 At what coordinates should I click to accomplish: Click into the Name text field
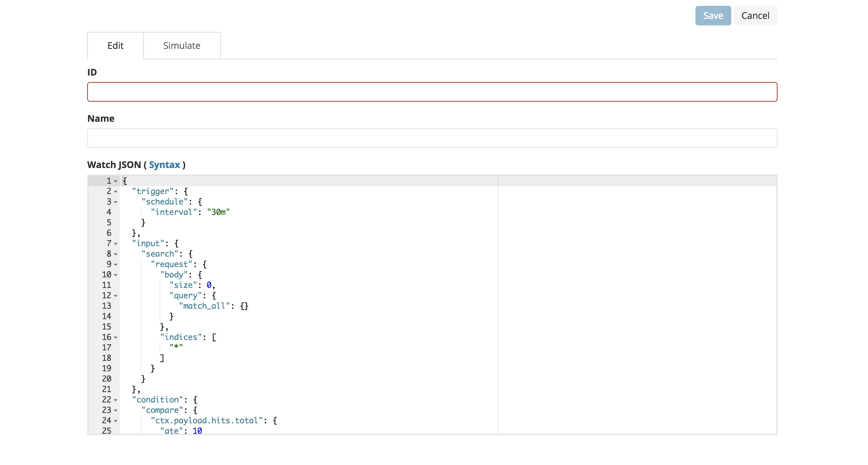tap(432, 138)
